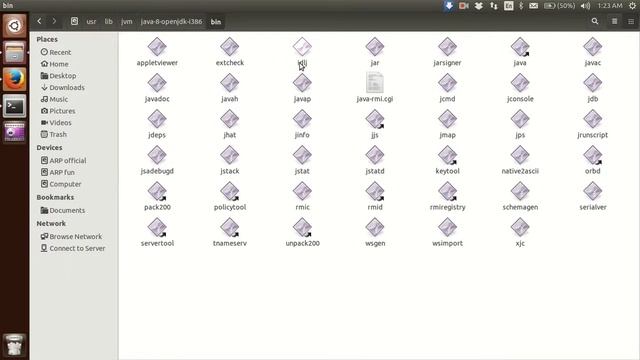Viewport: 640px width, 360px height.
Task: Select the jconsole file icon
Action: click(x=520, y=83)
